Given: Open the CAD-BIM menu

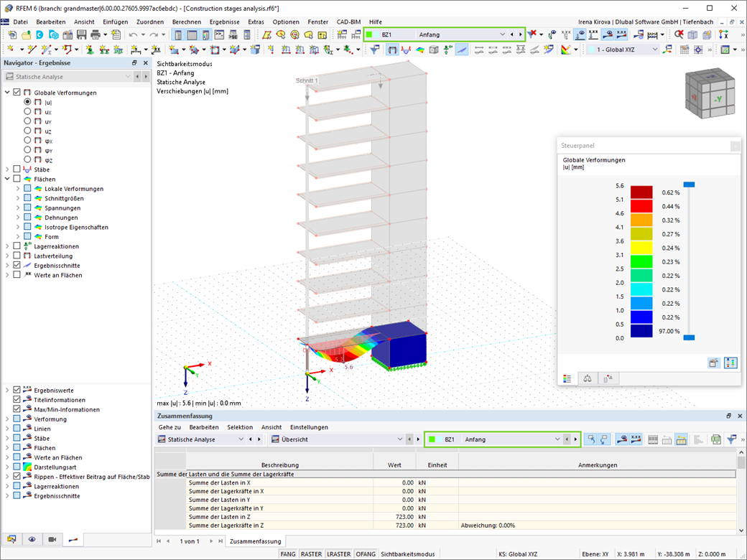Looking at the screenshot, I should click(x=349, y=22).
